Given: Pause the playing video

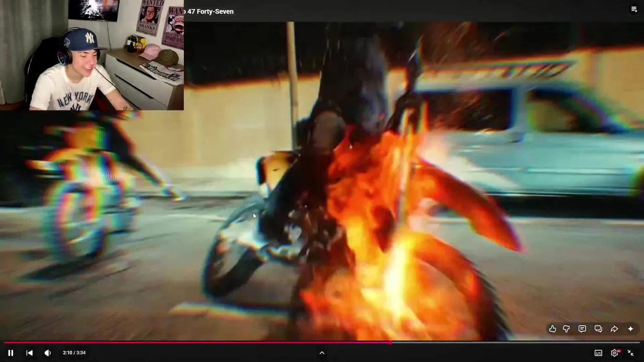Looking at the screenshot, I should (11, 353).
